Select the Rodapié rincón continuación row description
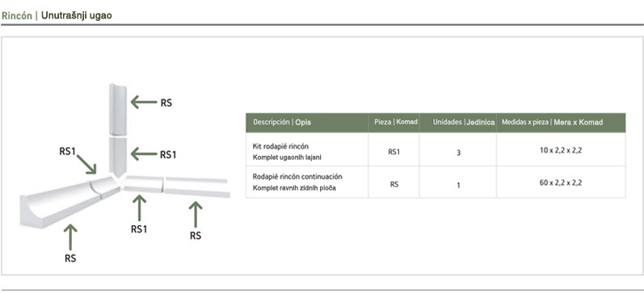 297,182
